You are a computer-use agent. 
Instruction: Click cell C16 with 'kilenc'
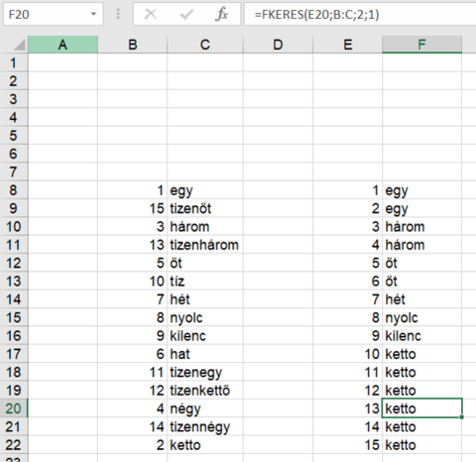coord(205,336)
